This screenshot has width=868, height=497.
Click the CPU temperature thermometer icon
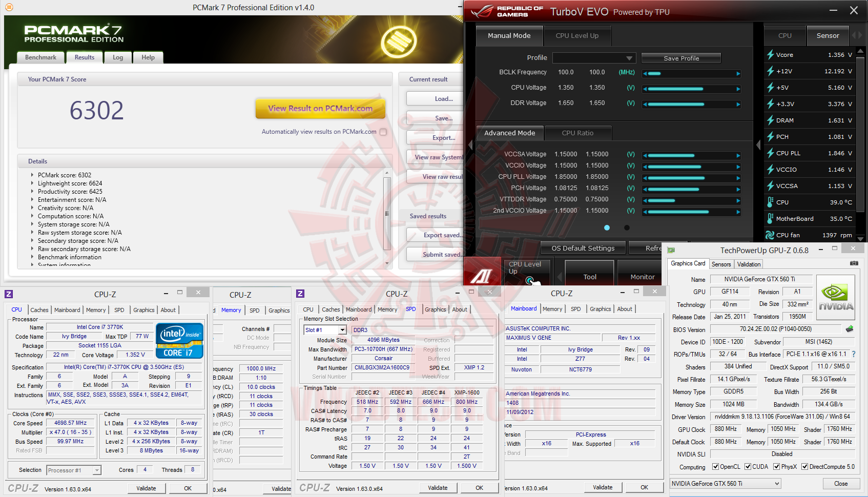point(770,202)
